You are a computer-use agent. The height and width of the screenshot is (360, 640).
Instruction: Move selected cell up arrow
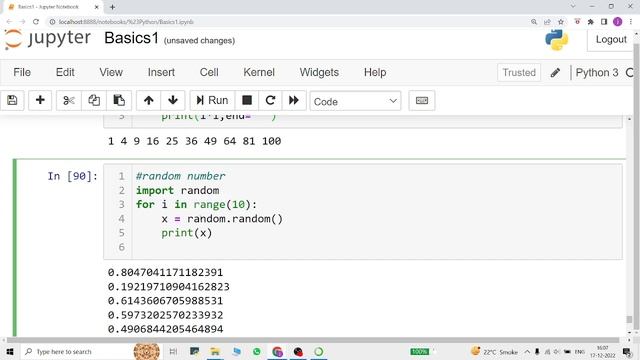point(149,100)
